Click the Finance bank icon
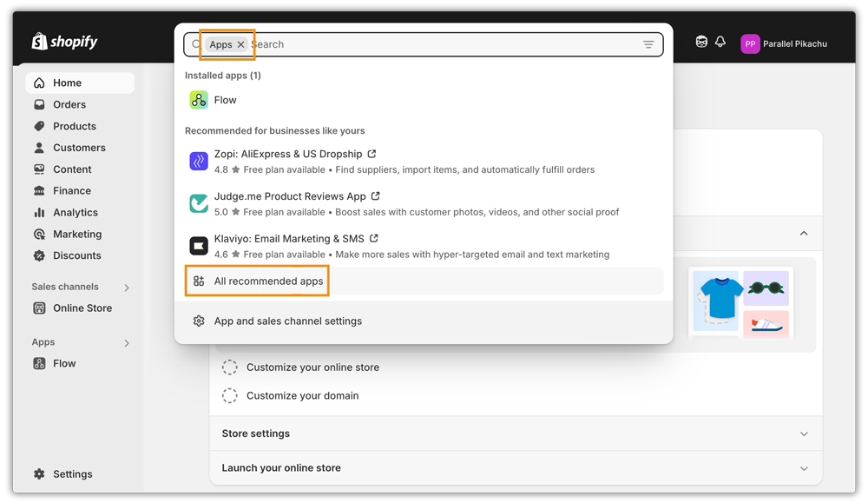The height and width of the screenshot is (503, 868). coord(39,191)
